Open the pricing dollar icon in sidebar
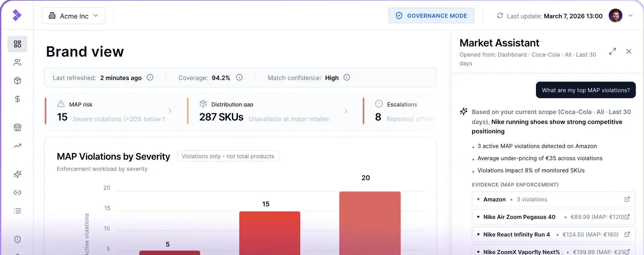Screen dimensions: 644x255 coord(17,99)
